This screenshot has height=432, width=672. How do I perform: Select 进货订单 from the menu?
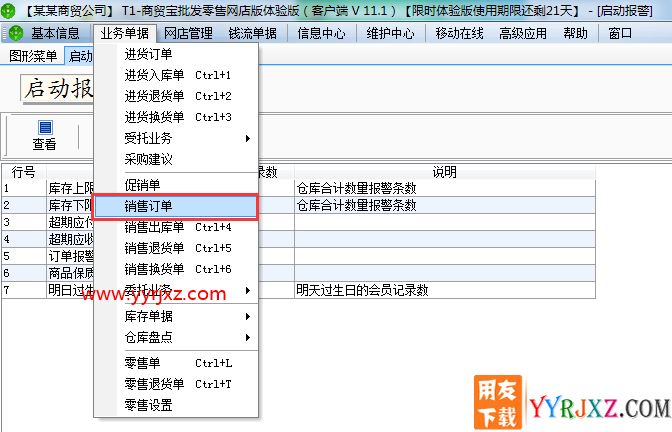click(x=176, y=54)
